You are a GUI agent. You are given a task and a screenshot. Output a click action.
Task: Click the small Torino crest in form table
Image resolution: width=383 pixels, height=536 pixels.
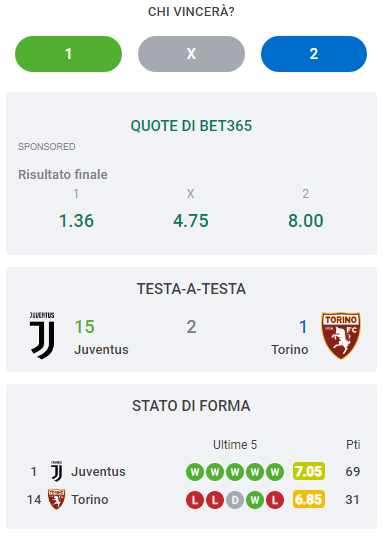(x=56, y=499)
